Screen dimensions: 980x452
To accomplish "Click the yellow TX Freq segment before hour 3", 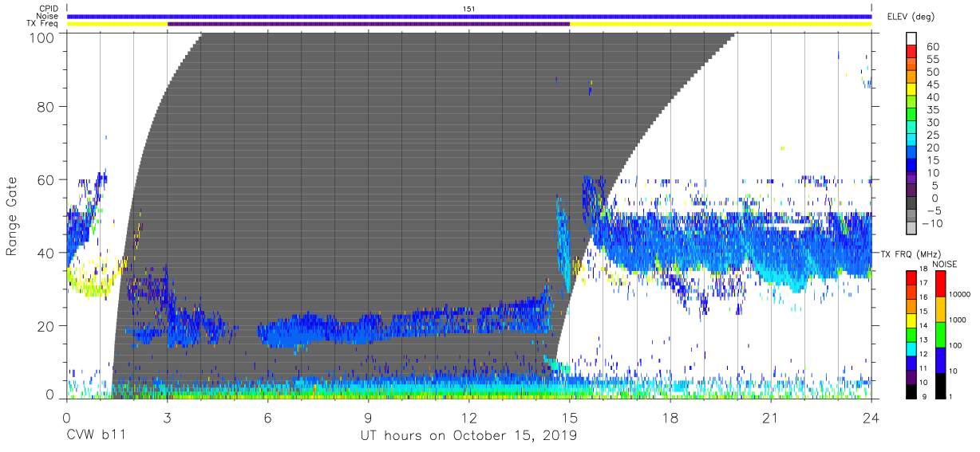I will (117, 24).
